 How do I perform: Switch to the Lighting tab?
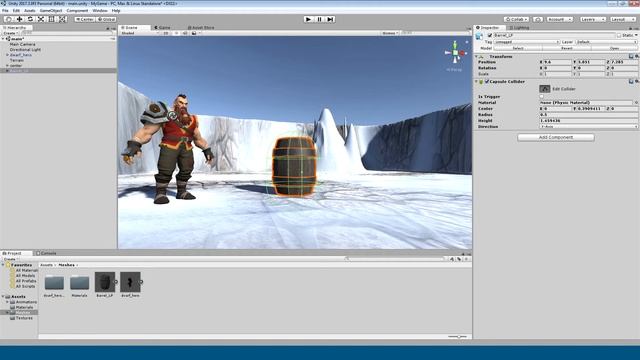click(519, 27)
